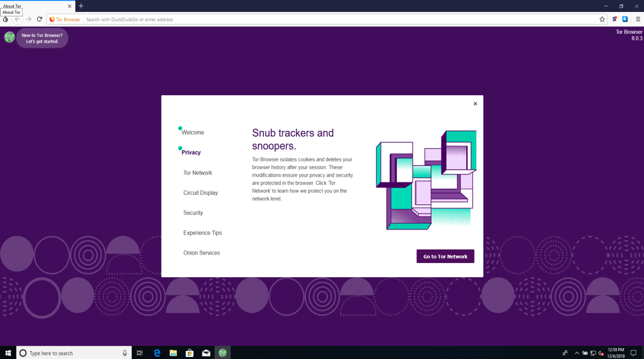
Task: Open the Windows Start menu
Action: click(8, 353)
